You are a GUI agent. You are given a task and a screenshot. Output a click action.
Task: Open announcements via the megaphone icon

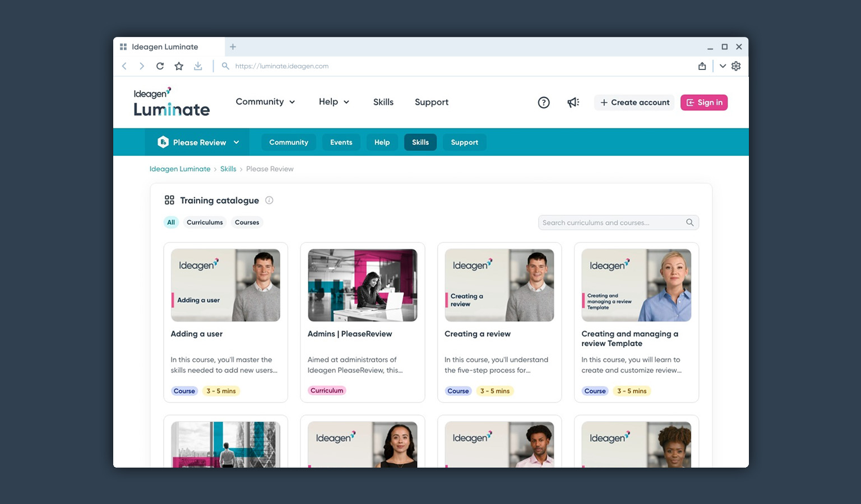(x=573, y=102)
